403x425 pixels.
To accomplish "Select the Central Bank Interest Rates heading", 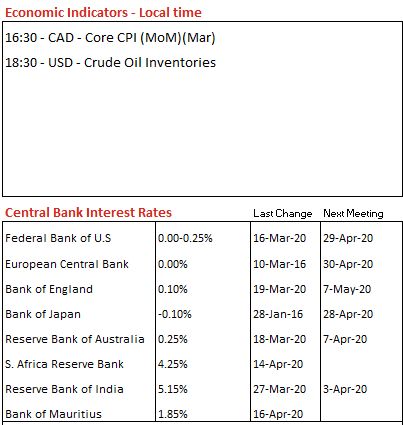I will point(88,213).
